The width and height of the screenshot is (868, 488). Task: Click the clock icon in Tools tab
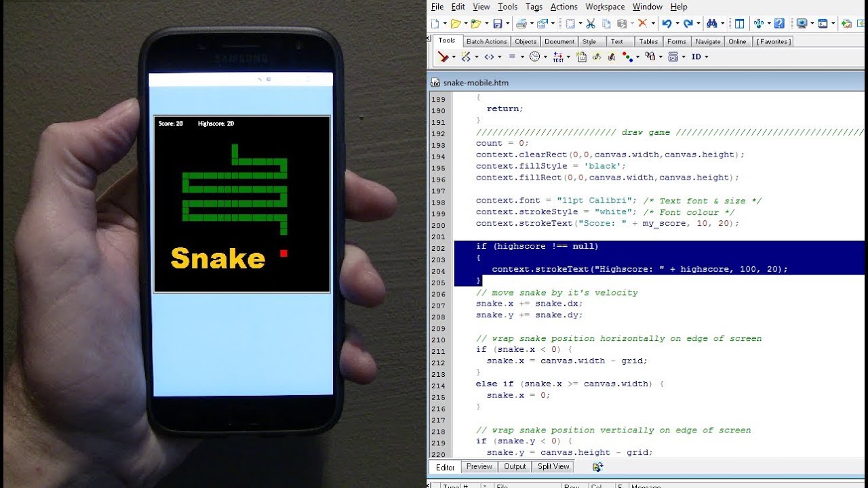534,57
